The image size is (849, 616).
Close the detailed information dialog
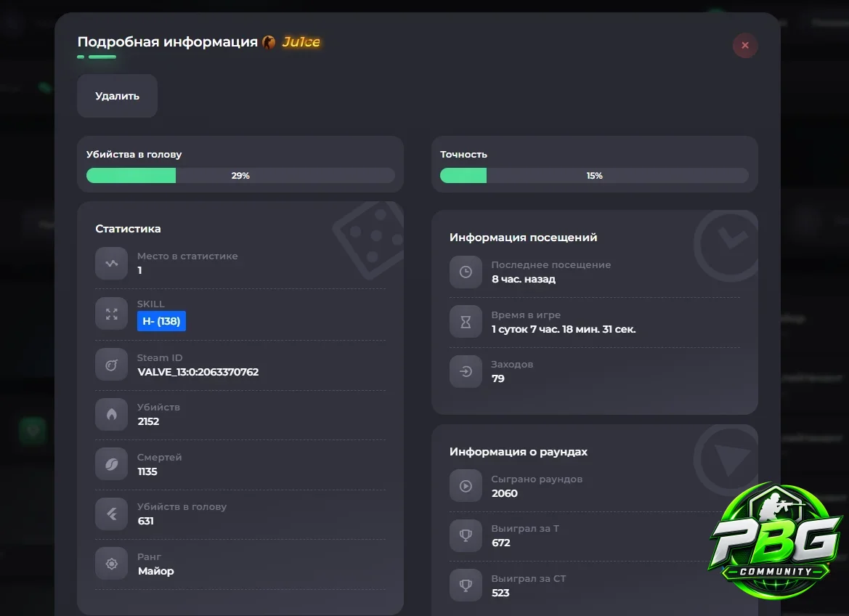point(745,46)
